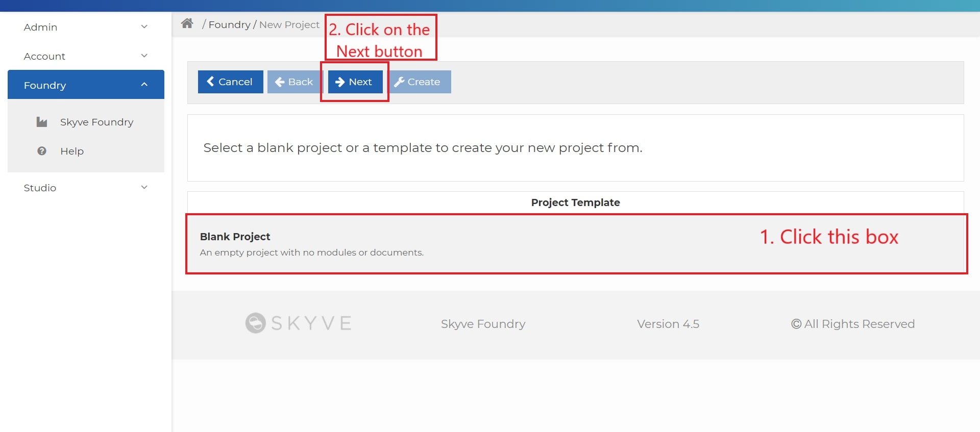Click the home icon in breadcrumb

[187, 23]
